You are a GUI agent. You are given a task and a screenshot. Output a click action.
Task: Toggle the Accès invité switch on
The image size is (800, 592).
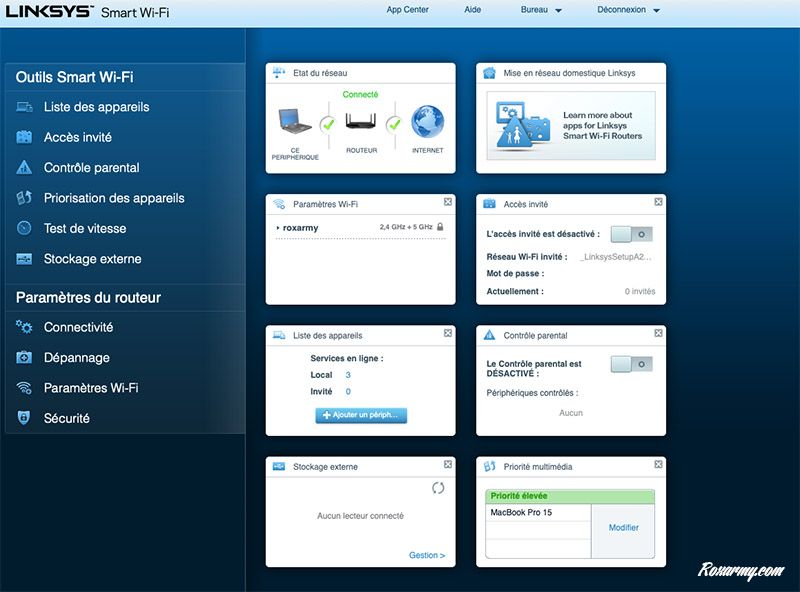[x=631, y=233]
